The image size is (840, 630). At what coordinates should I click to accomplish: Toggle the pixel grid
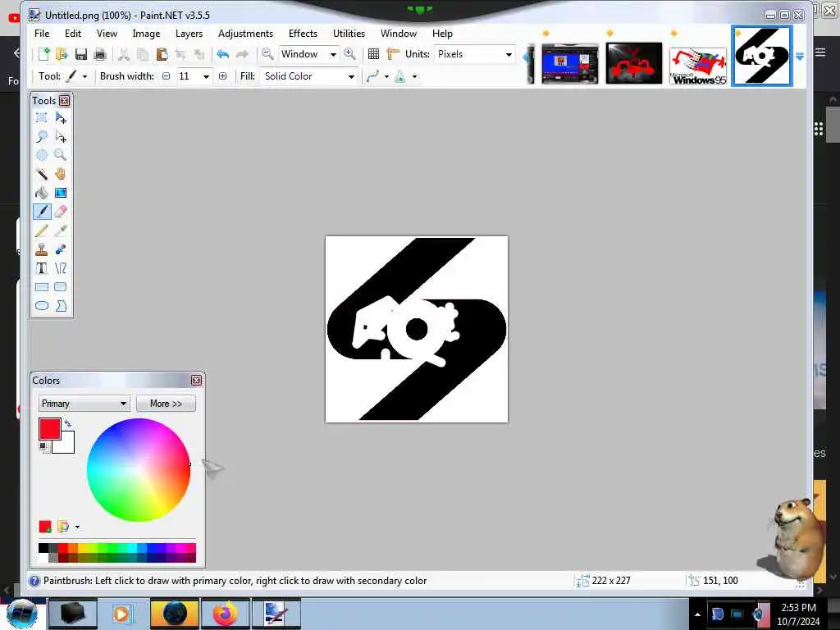(x=373, y=54)
